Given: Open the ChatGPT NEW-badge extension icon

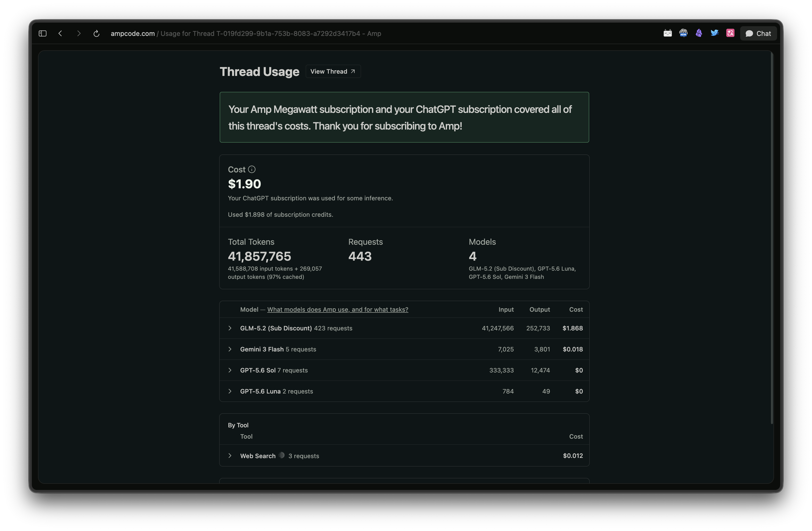Looking at the screenshot, I should (x=683, y=33).
